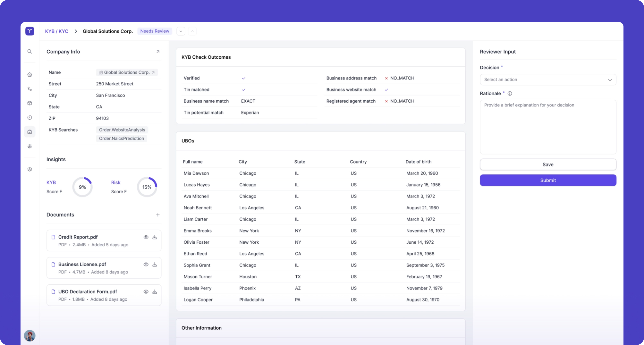
Task: Add a new document with plus icon
Action: pos(158,215)
